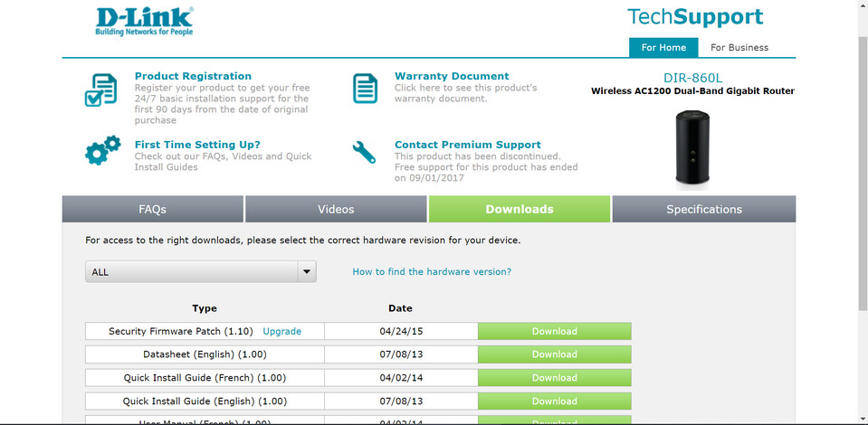
Task: Click the D-Link logo
Action: [145, 22]
